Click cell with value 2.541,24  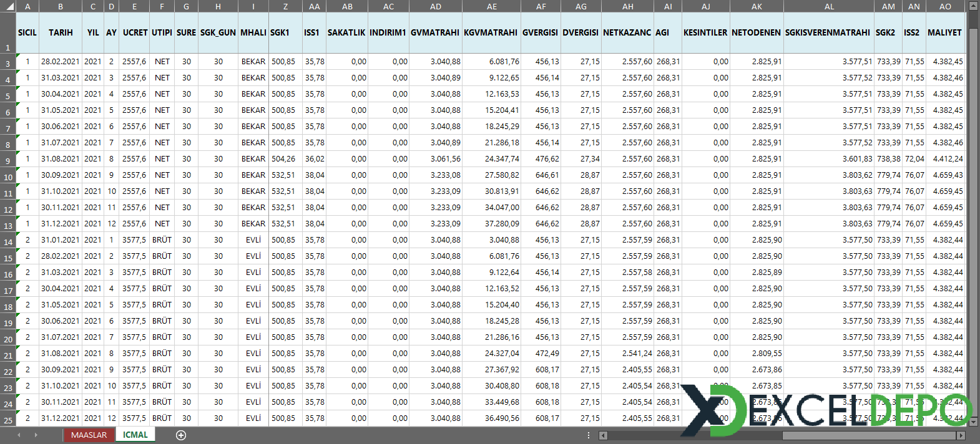627,354
